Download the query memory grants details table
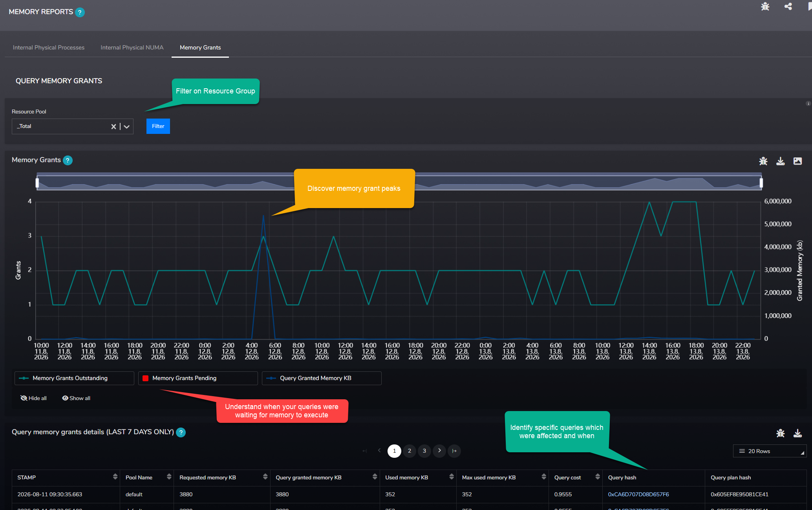 [797, 433]
